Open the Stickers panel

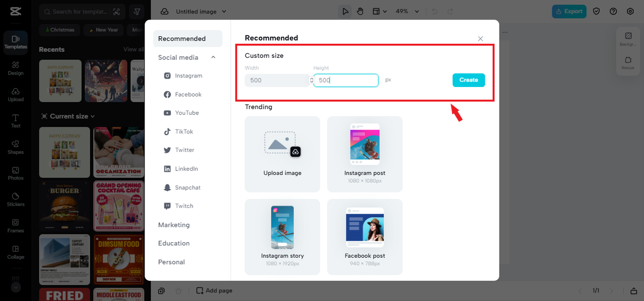coord(16,199)
